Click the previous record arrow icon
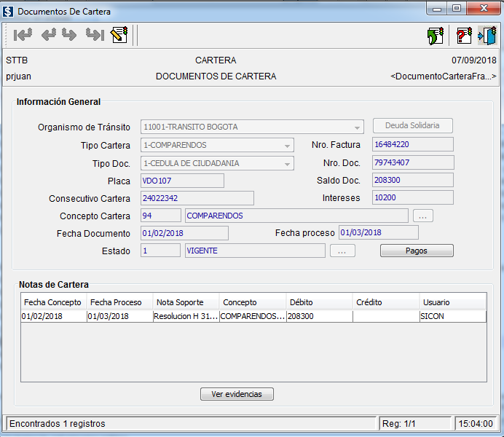The height and width of the screenshot is (437, 504). coord(49,34)
